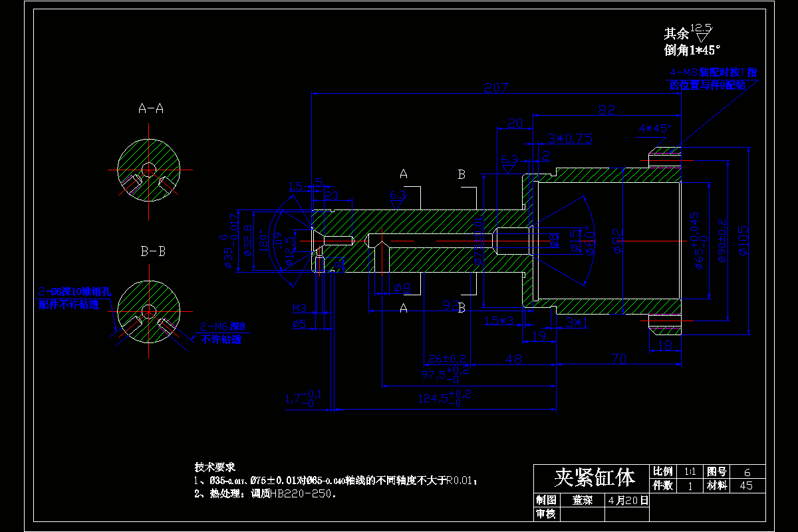The height and width of the screenshot is (532, 798).
Task: Click the section view label 'A-A'
Action: 150,108
